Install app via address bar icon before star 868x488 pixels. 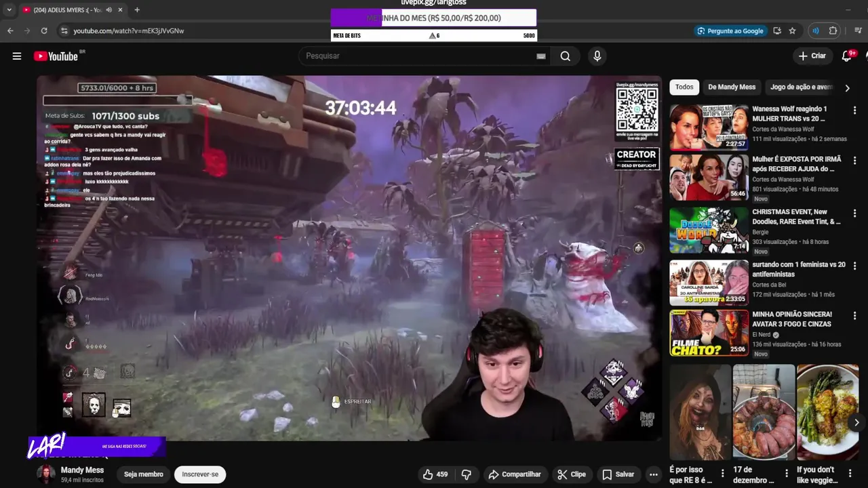pyautogui.click(x=777, y=30)
